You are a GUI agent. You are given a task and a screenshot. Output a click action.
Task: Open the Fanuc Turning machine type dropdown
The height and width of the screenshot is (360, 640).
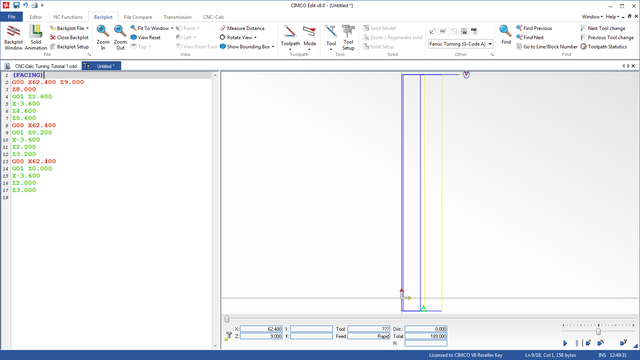460,44
